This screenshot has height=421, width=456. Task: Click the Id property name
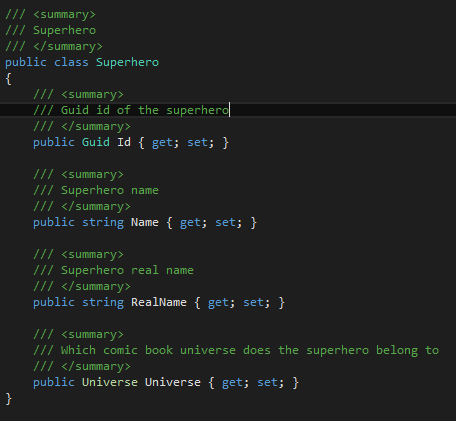tap(124, 142)
